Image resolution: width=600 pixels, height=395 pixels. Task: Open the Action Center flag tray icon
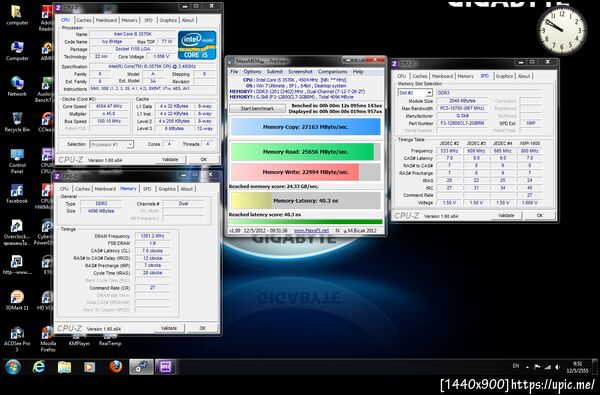pyautogui.click(x=537, y=367)
